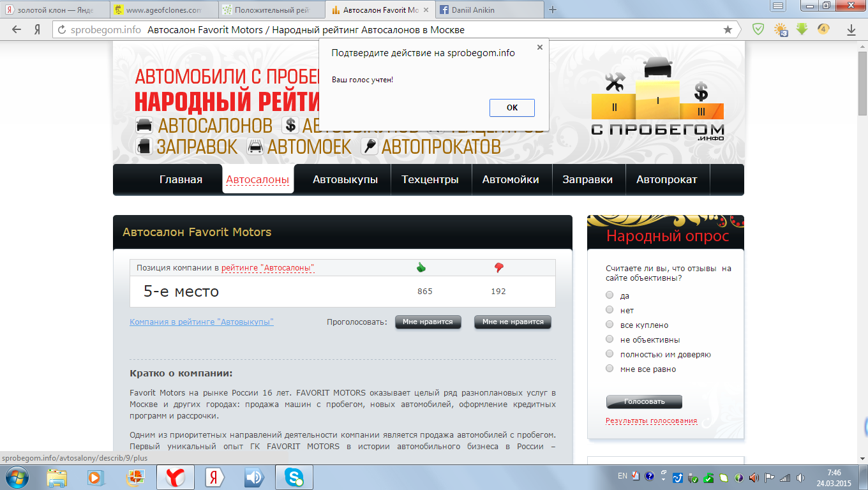
Task: Switch to the Daniil Anikin Facebook tab
Action: click(489, 10)
